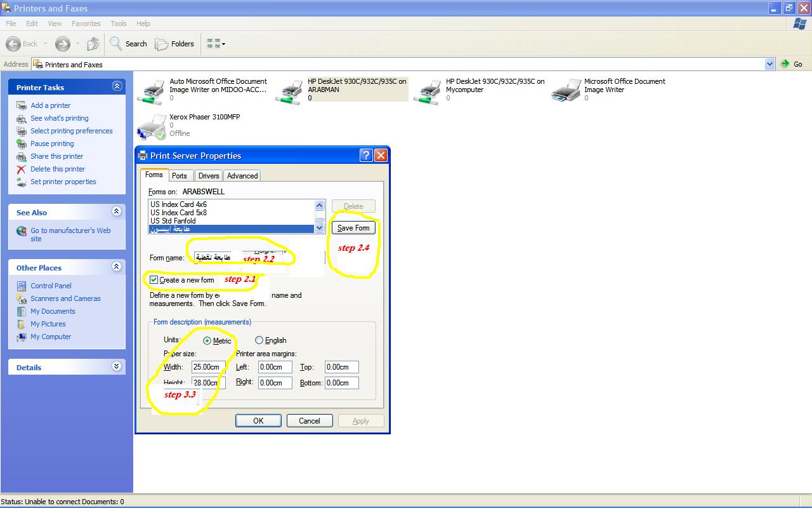Open the Control Panel link
This screenshot has width=812, height=508.
[51, 286]
